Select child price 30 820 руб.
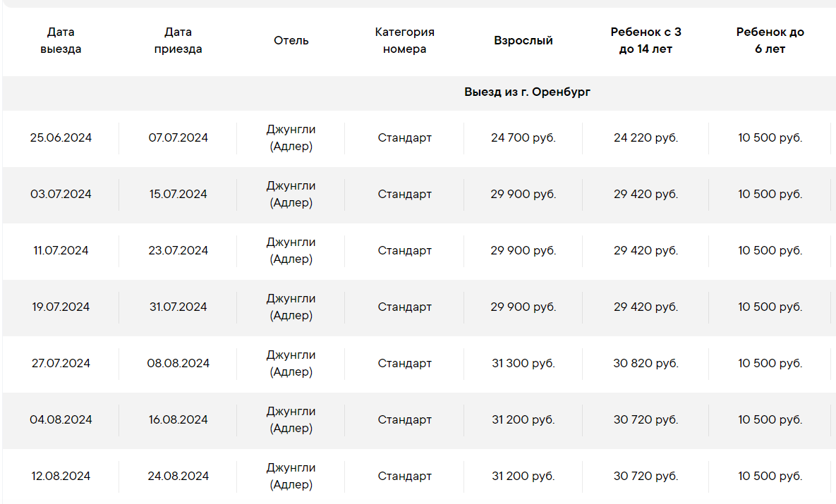This screenshot has height=504, width=836. coord(646,364)
